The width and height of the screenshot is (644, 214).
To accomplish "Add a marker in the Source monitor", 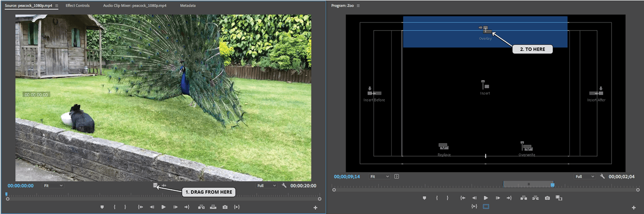I will (x=102, y=206).
